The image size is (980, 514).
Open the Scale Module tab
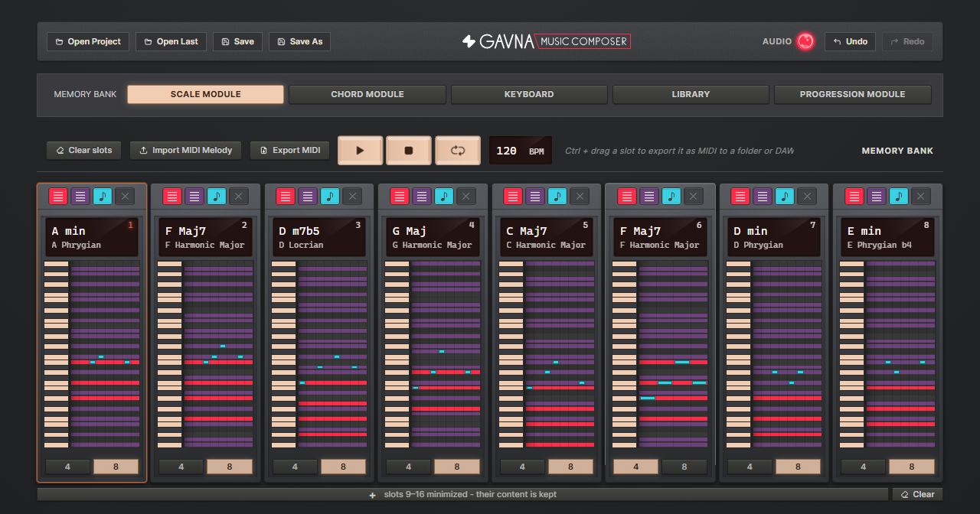[206, 94]
